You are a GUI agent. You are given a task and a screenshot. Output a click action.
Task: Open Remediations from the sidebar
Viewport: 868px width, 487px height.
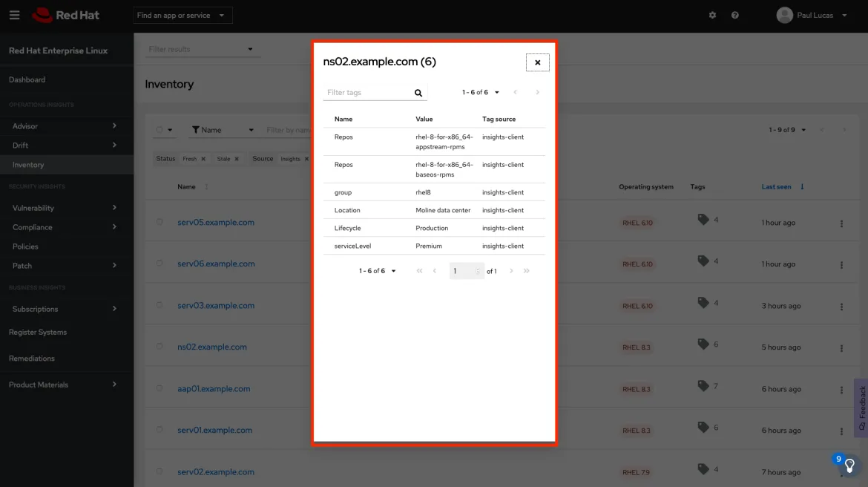point(31,359)
